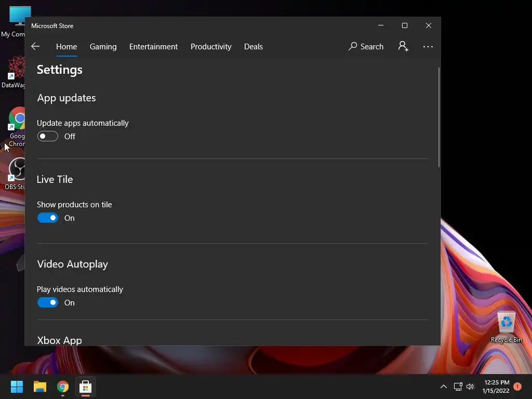
Task: Click the Live Tile heading
Action: [55, 179]
